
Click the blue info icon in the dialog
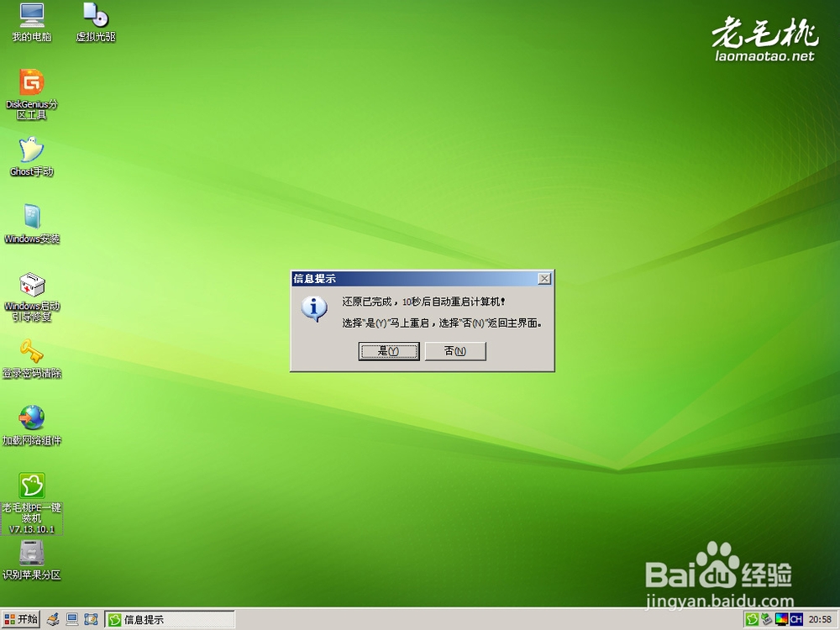click(x=314, y=309)
